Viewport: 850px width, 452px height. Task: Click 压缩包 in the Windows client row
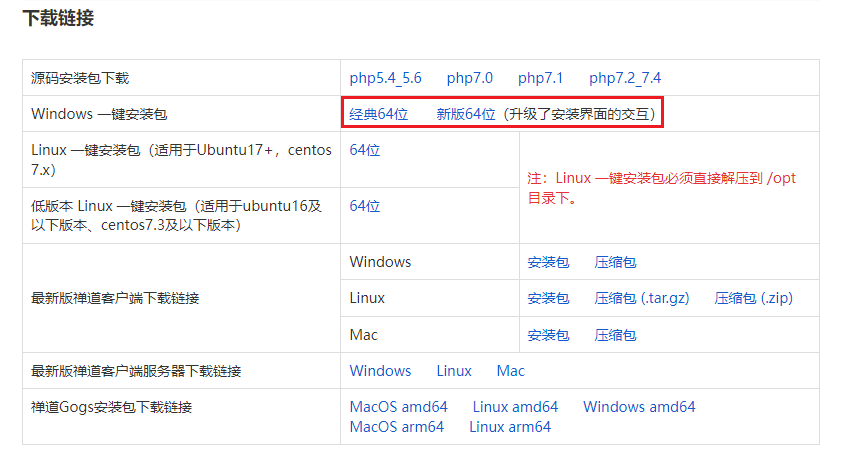615,262
